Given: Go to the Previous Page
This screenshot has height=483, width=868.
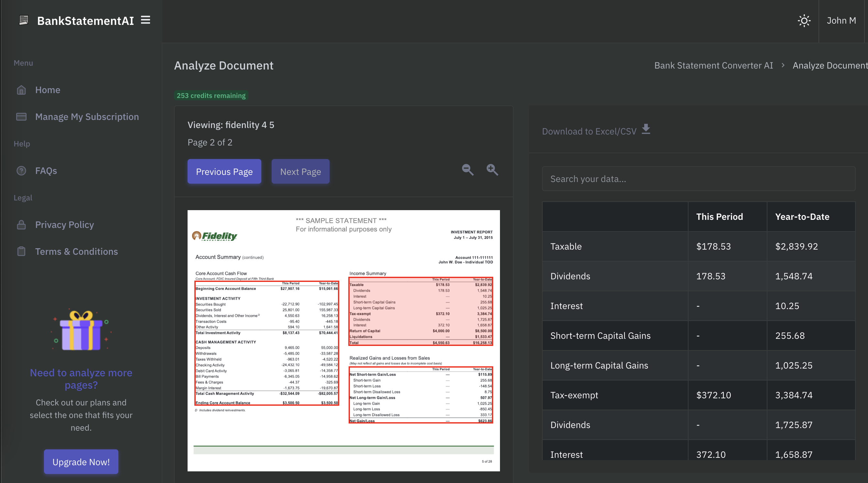Looking at the screenshot, I should point(224,172).
